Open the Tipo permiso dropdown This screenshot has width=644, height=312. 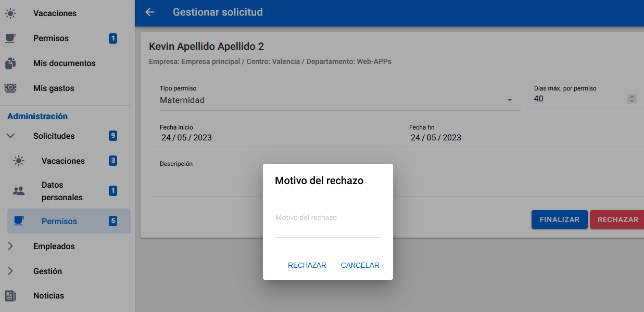(510, 100)
